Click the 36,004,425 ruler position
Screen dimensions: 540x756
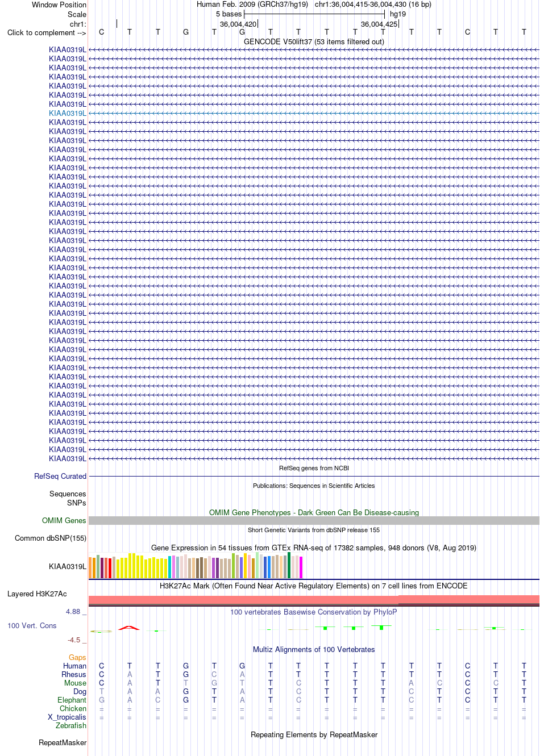(x=379, y=24)
